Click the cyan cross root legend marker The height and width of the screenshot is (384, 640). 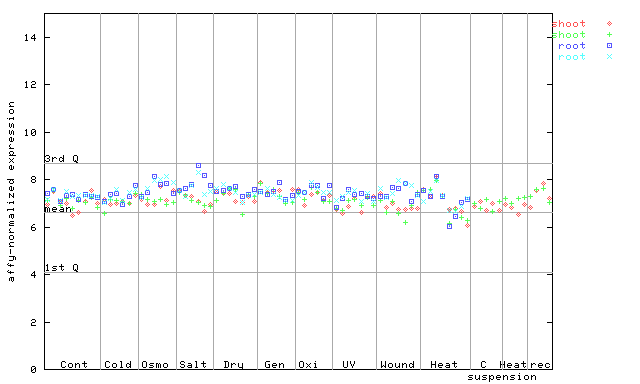pos(609,57)
